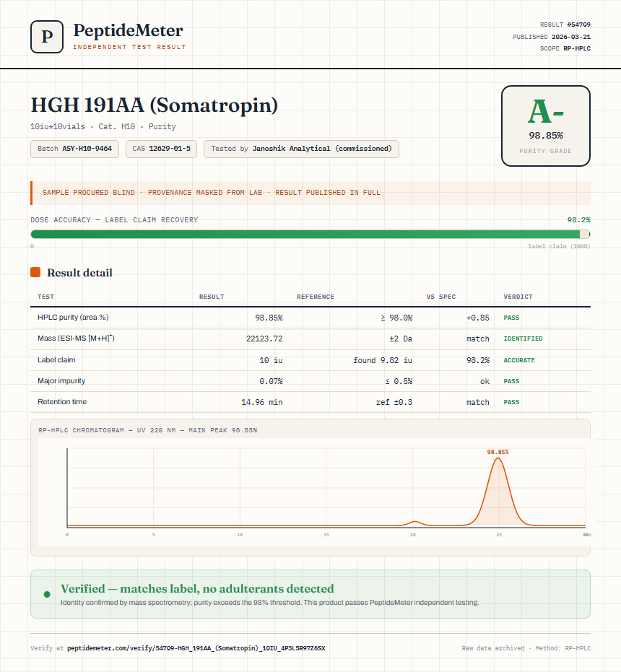Click the HGH 191AA (Somatropin) heading
The width and height of the screenshot is (621, 672).
point(155,105)
